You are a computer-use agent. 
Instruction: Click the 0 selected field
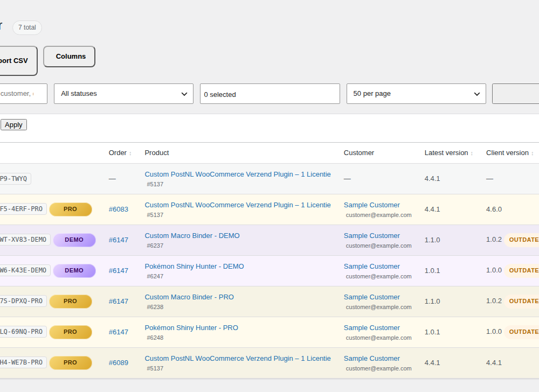click(x=270, y=94)
